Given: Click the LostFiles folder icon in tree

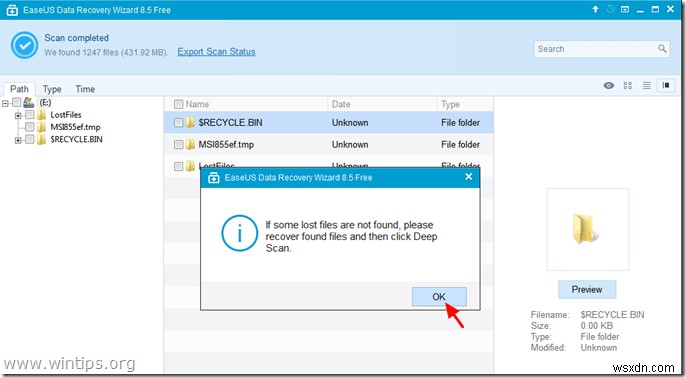Looking at the screenshot, I should (42, 115).
